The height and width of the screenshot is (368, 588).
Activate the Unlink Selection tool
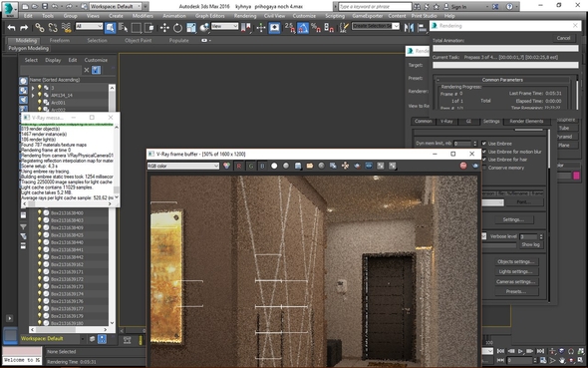point(53,27)
